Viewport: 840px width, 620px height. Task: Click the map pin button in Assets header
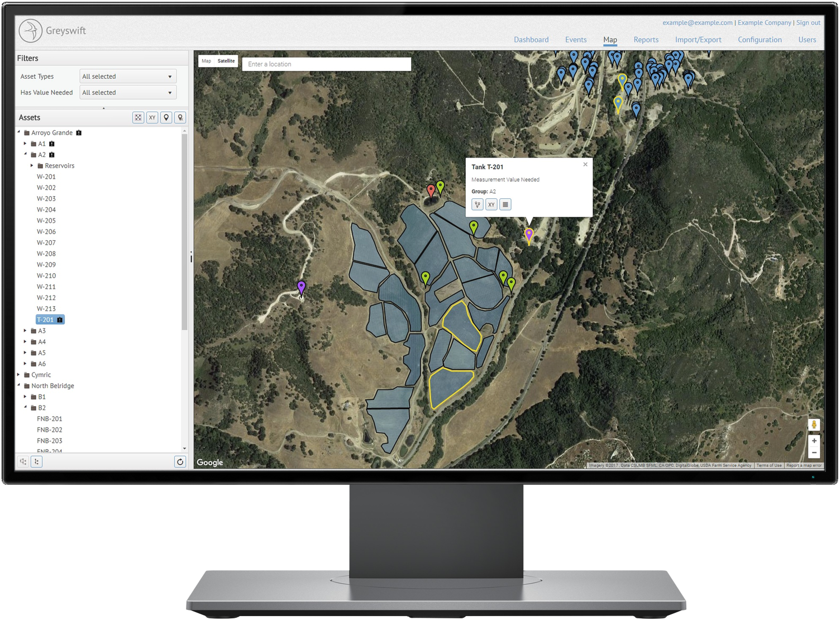click(x=166, y=117)
